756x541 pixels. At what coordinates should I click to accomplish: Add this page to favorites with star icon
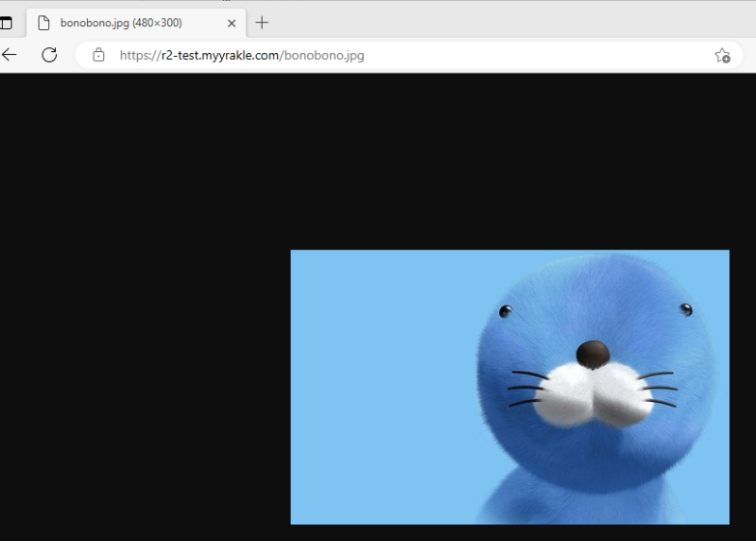coord(722,55)
